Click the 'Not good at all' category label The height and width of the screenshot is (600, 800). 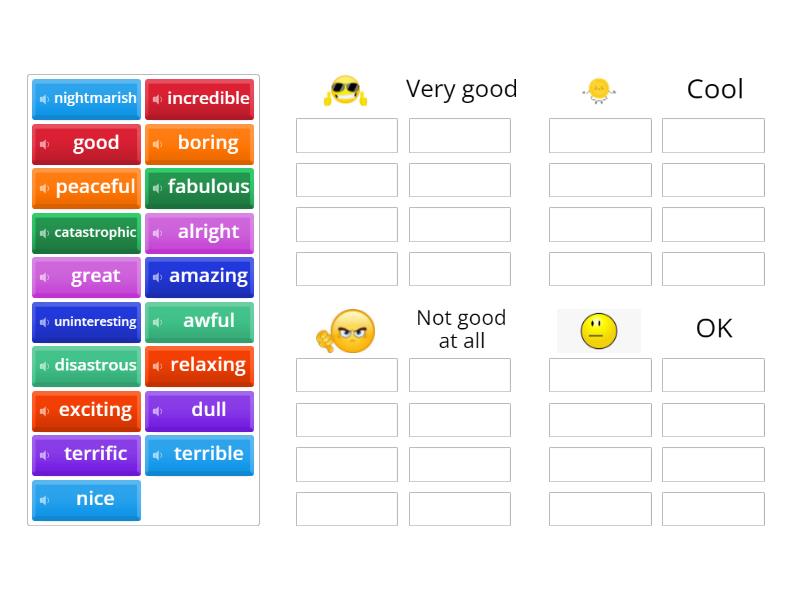462,328
